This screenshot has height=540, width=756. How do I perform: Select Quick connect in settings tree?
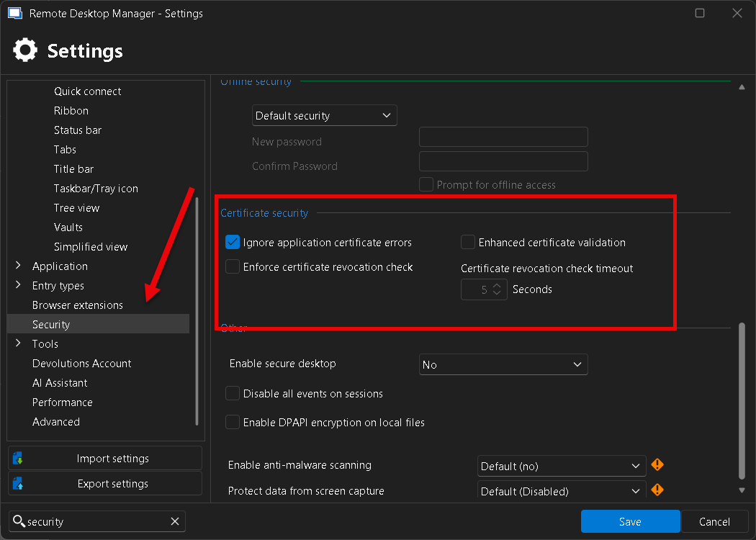(x=87, y=91)
